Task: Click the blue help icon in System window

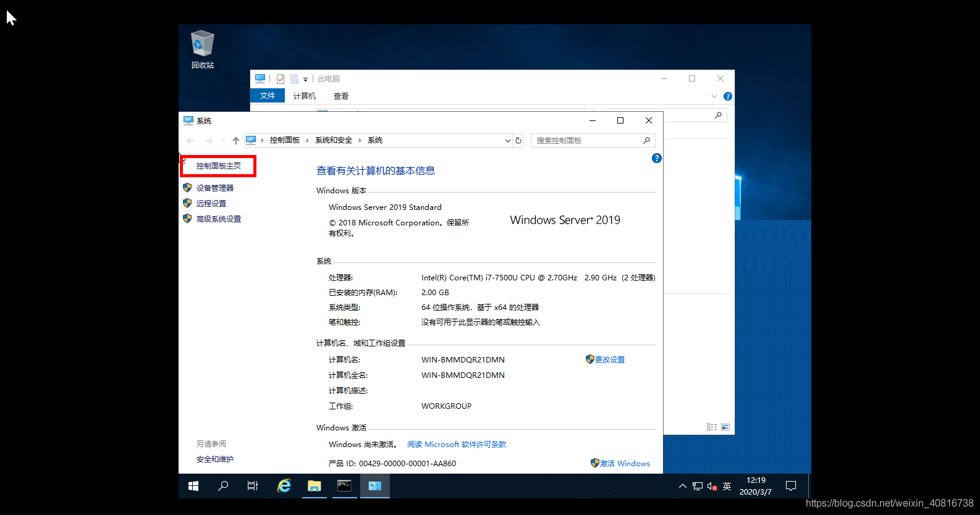Action: [x=656, y=158]
